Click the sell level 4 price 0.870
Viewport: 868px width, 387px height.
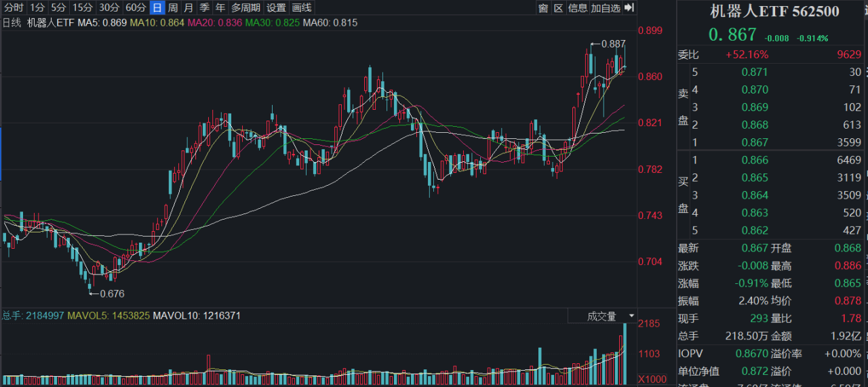coord(755,89)
